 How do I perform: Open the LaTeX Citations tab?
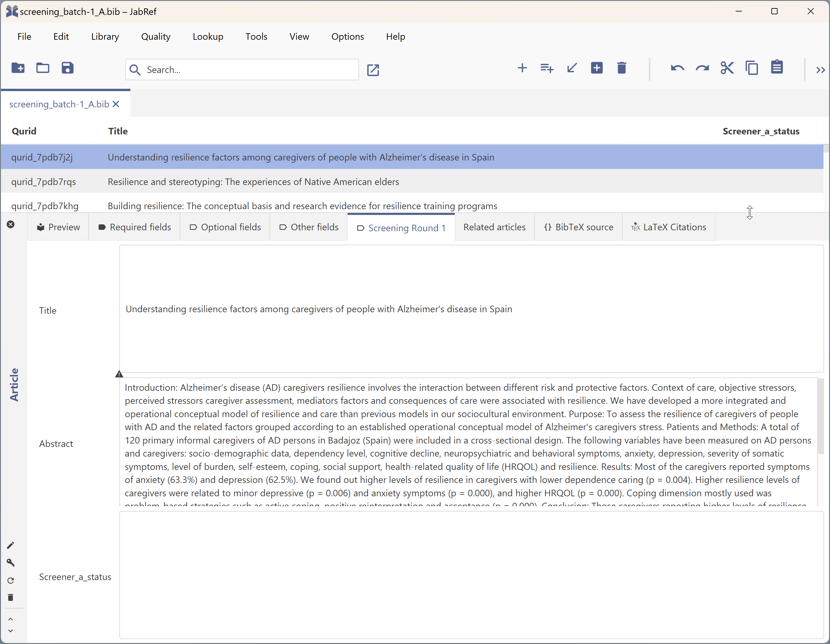(669, 227)
